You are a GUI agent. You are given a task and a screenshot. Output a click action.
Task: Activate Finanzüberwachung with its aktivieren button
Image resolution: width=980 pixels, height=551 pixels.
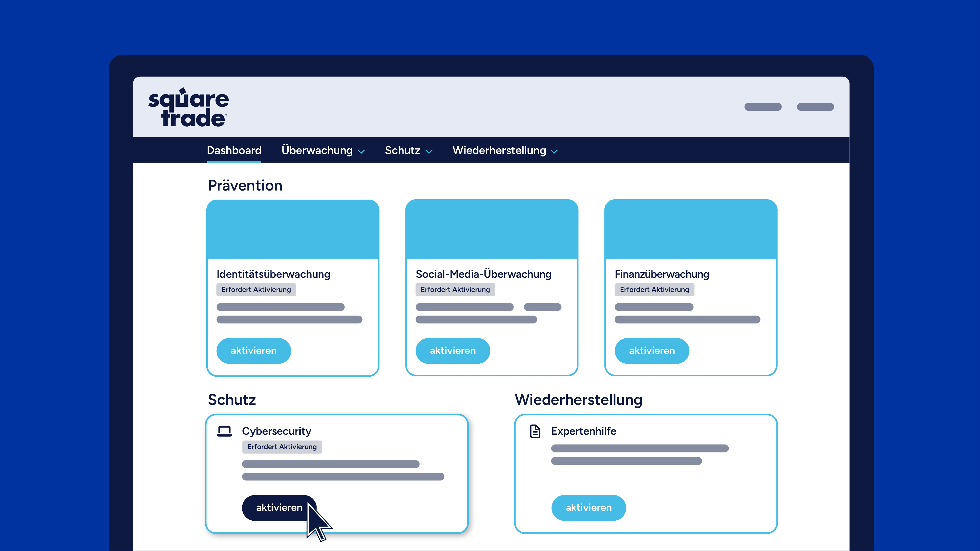[652, 351]
